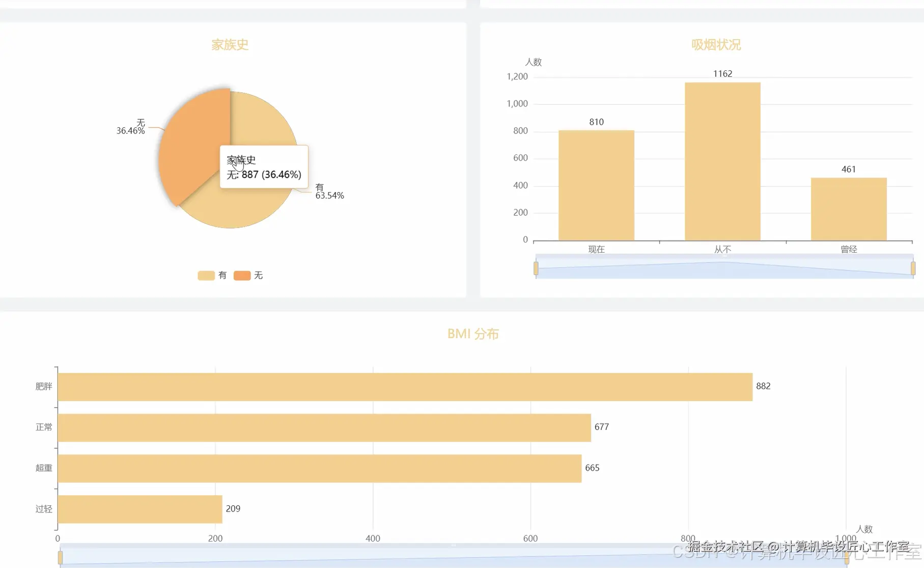The width and height of the screenshot is (924, 568).
Task: Click the 曾经 bar showing 461
Action: click(849, 209)
